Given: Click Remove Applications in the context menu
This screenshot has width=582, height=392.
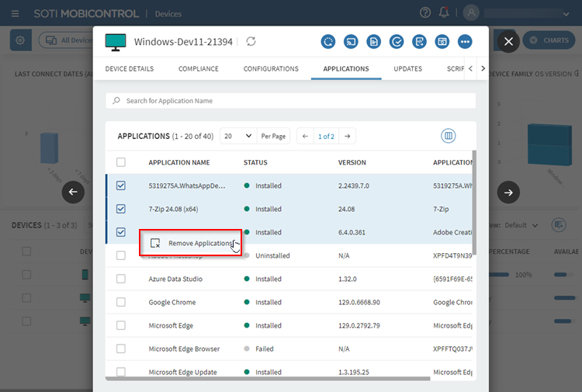Looking at the screenshot, I should [200, 243].
